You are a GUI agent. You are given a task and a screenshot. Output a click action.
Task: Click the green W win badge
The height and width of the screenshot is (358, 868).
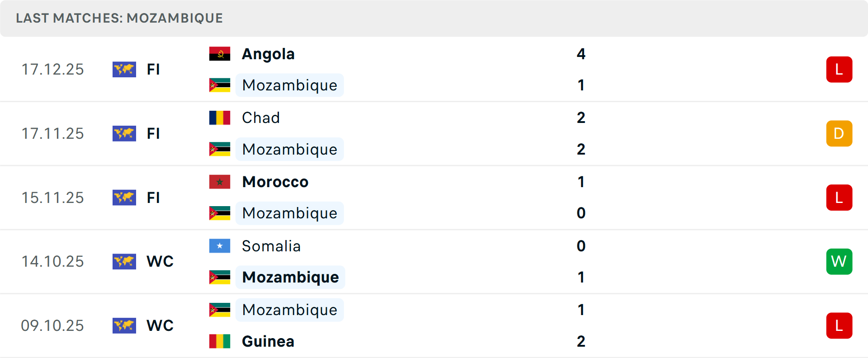point(839,261)
